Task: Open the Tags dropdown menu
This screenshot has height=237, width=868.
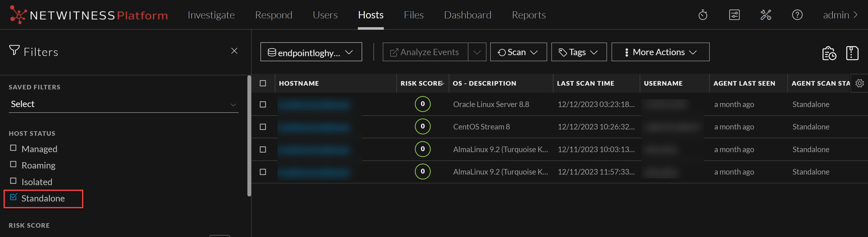Action: point(579,52)
